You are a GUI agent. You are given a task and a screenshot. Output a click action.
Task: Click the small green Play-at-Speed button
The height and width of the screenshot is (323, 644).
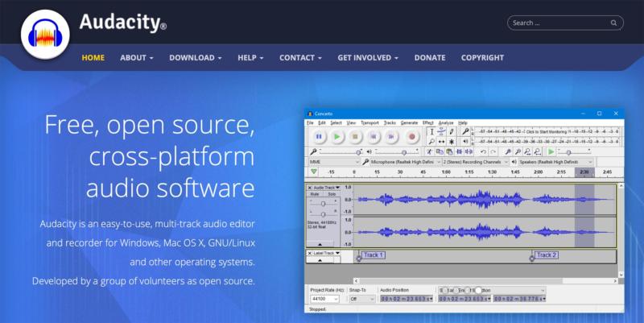(551, 152)
